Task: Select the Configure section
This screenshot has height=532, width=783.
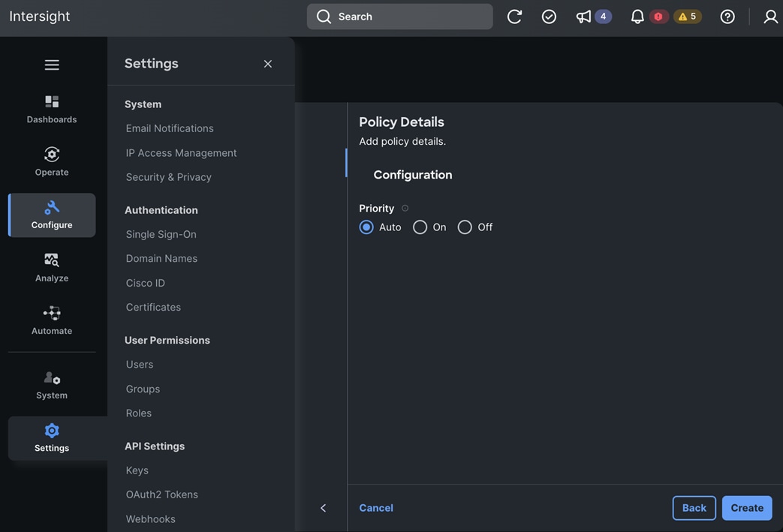Action: click(x=52, y=215)
